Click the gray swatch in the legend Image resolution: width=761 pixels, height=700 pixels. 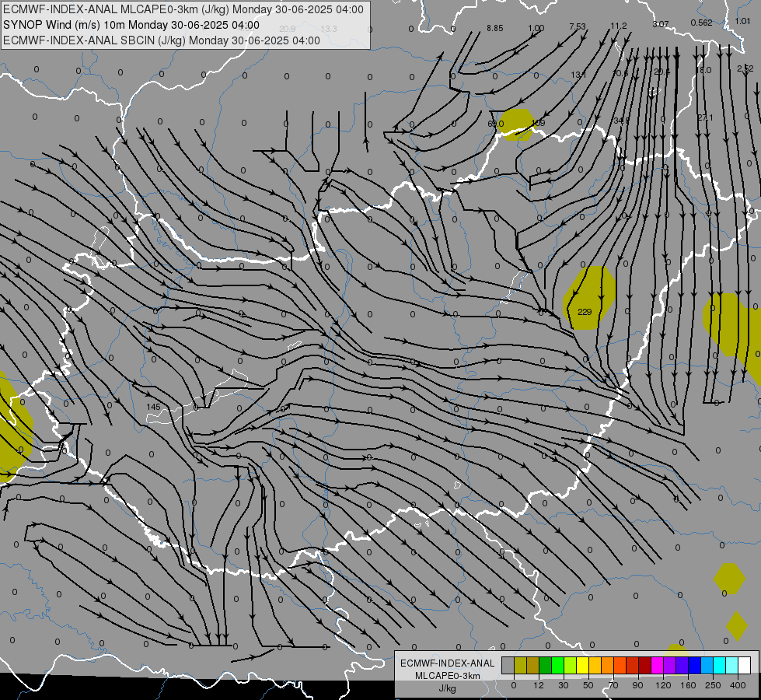508,666
